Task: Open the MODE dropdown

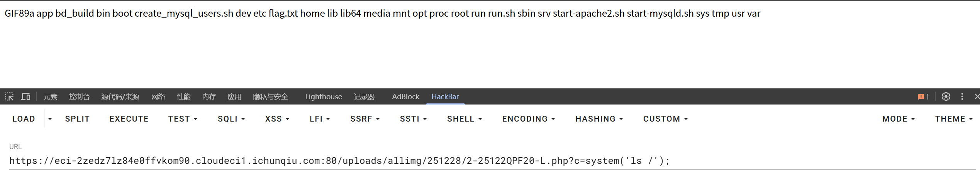Action: pos(898,119)
